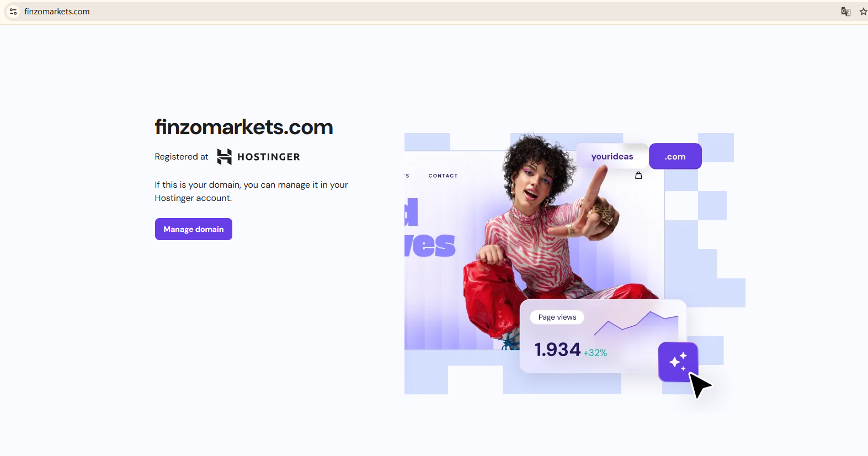The width and height of the screenshot is (868, 456).
Task: Click the +32% growth indicator
Action: [595, 353]
